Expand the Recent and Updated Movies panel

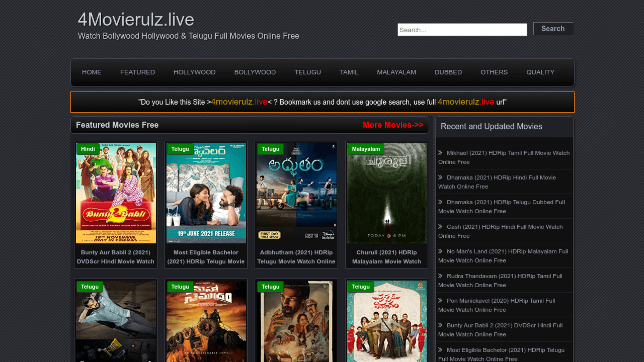[x=491, y=126]
